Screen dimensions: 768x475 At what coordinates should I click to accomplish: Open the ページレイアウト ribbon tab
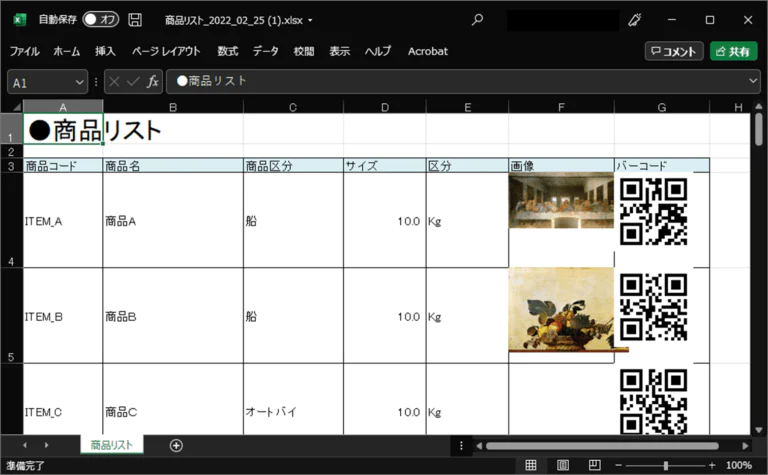166,51
